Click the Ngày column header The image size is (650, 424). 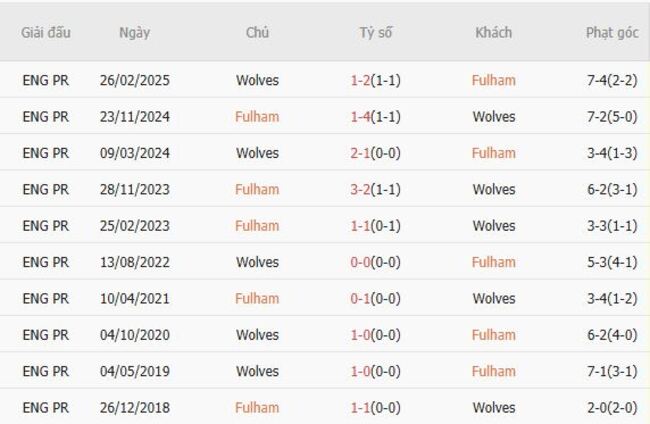[134, 32]
